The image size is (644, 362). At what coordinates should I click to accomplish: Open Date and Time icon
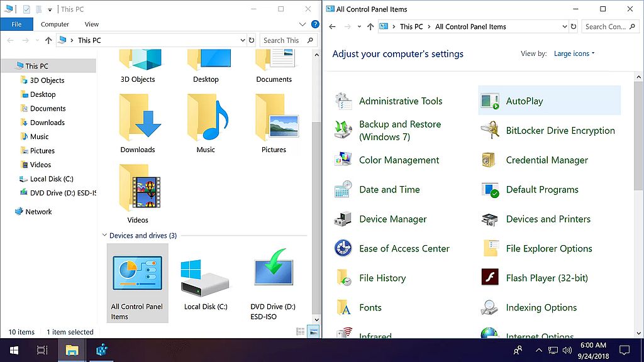(343, 190)
